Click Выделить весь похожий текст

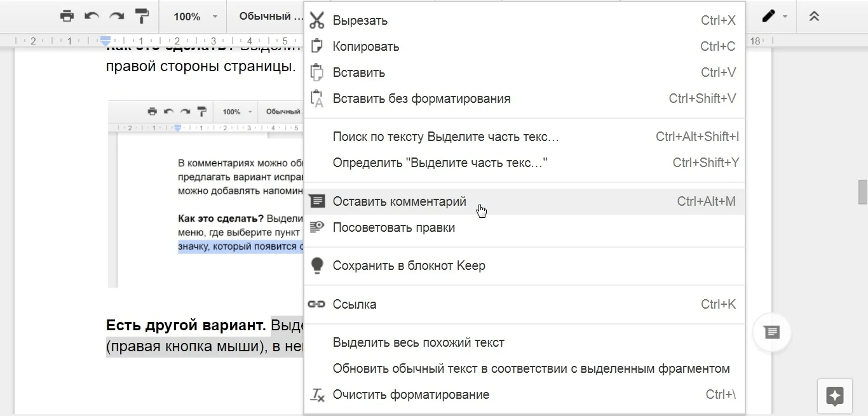pyautogui.click(x=418, y=342)
